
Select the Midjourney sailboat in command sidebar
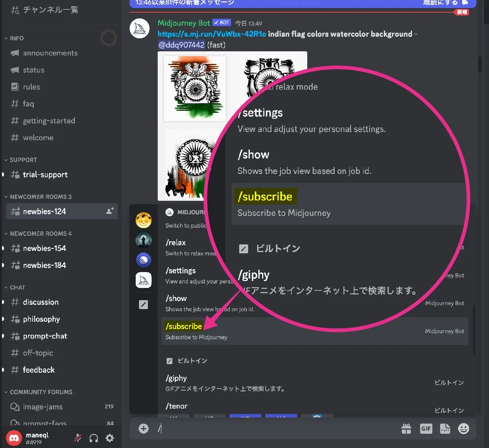[x=143, y=280]
